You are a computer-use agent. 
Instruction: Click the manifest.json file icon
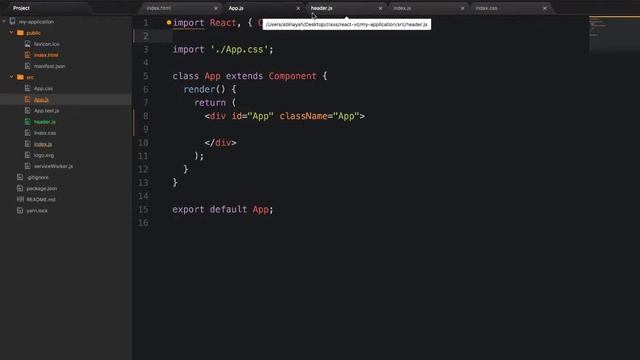[27, 66]
